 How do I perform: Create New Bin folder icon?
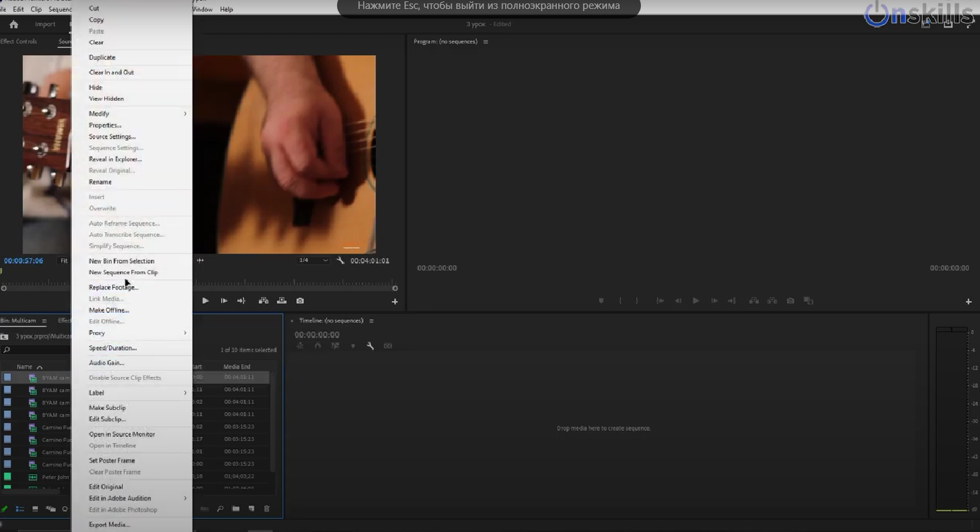coord(236,509)
